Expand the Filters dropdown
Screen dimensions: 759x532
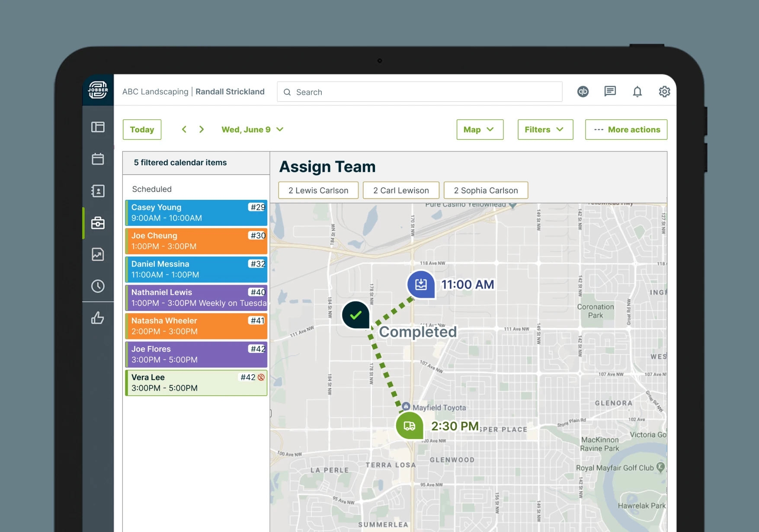point(545,130)
